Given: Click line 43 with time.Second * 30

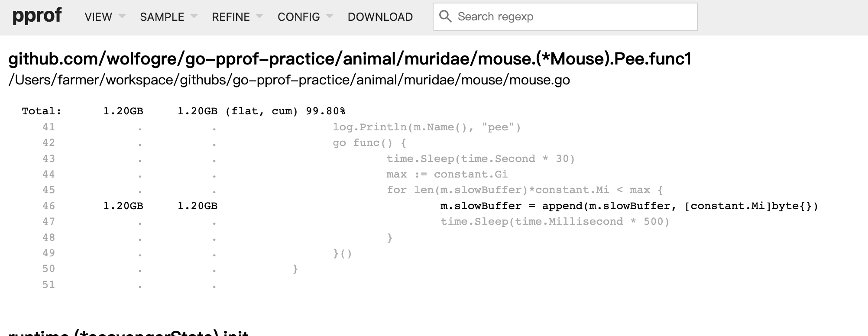Looking at the screenshot, I should [x=480, y=159].
